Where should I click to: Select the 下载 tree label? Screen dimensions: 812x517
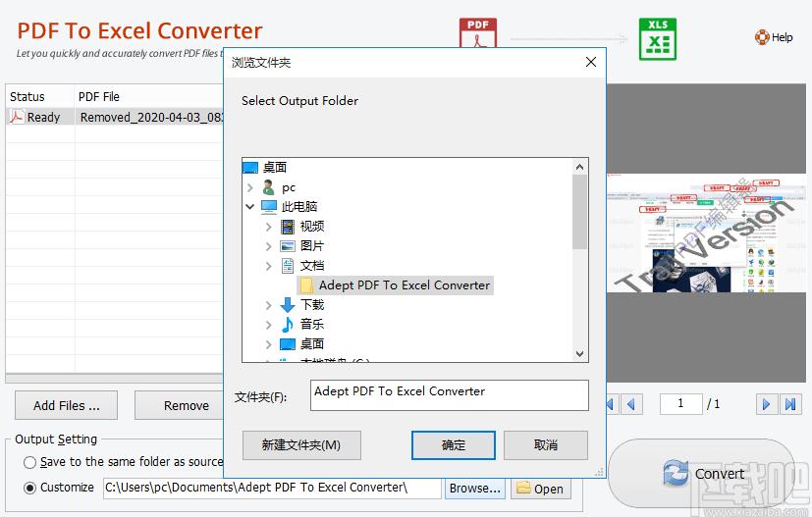pos(312,305)
